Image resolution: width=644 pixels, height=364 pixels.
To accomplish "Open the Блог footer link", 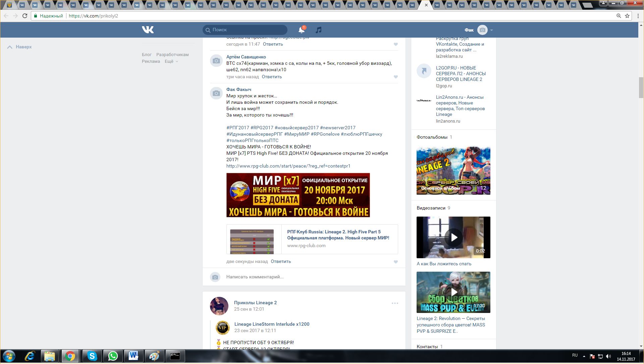I will click(147, 54).
